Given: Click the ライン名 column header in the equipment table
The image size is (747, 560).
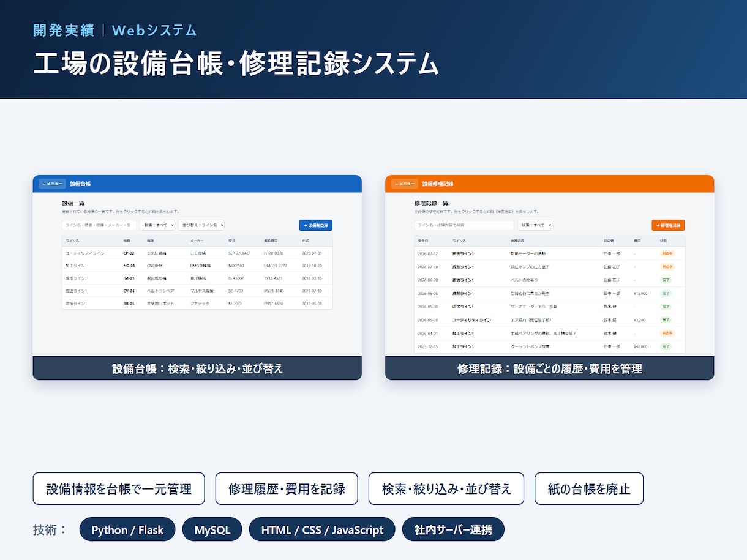Looking at the screenshot, I should tap(72, 241).
